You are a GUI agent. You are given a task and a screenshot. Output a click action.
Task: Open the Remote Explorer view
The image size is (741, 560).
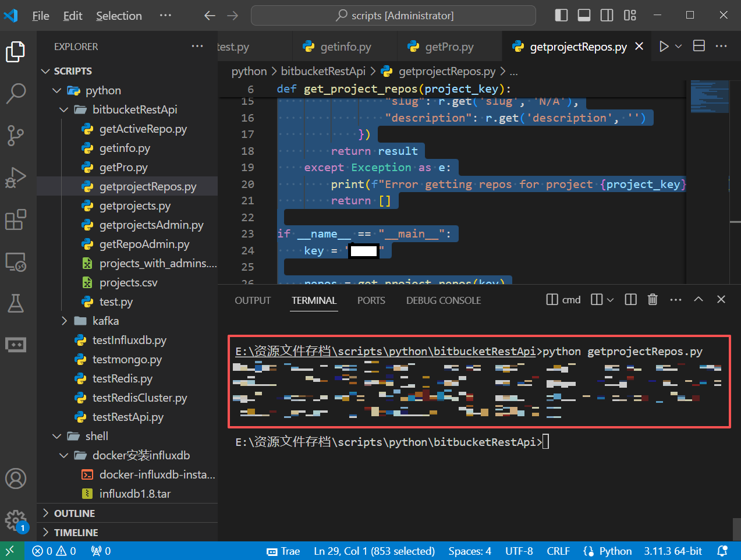click(16, 262)
